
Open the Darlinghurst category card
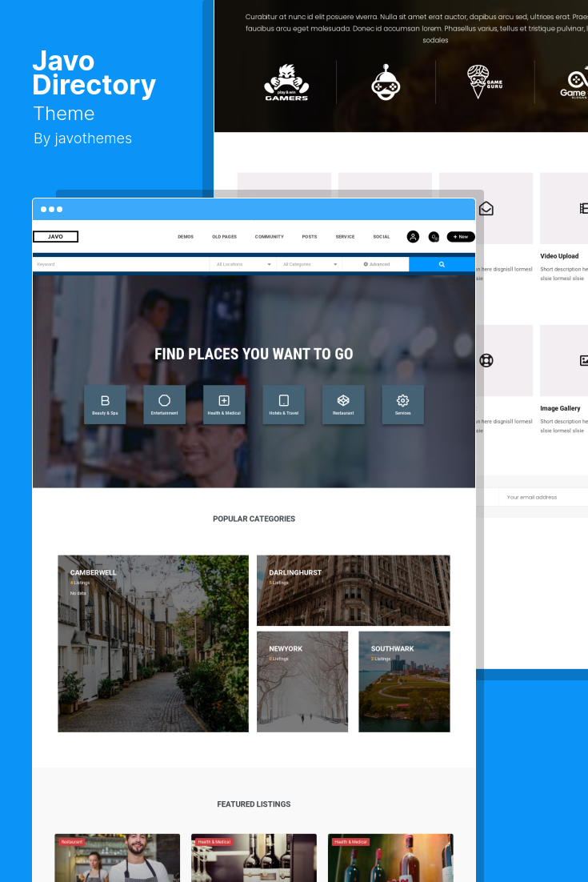(354, 591)
